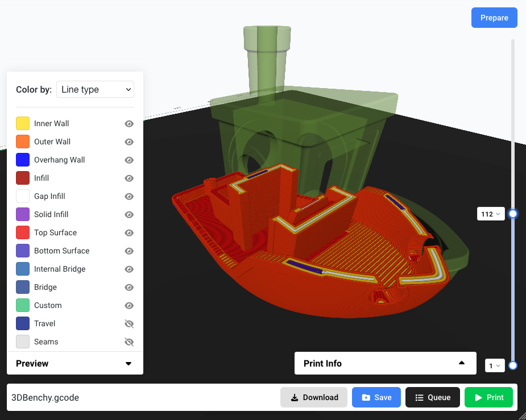
Task: Hide Infill lines with eye icon
Action: 129,178
